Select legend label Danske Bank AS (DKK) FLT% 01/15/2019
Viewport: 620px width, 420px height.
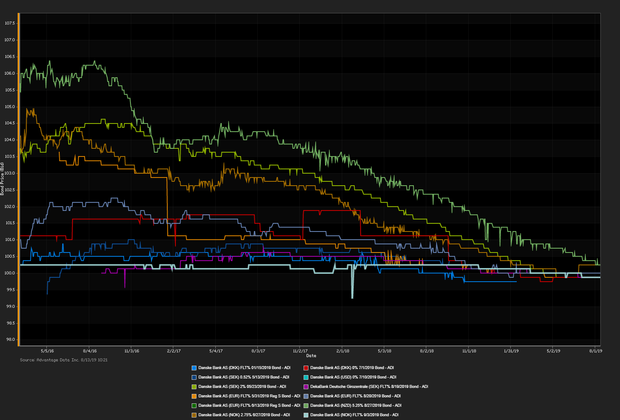coord(244,368)
